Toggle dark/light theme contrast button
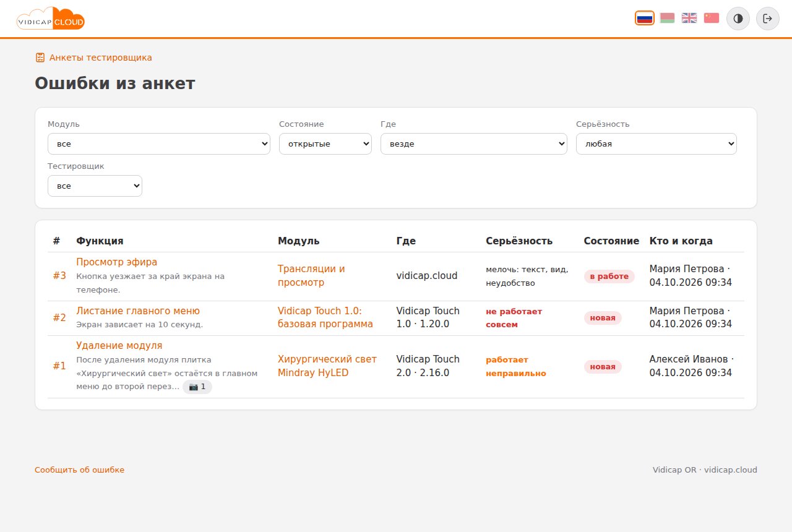This screenshot has width=792, height=532. (x=738, y=19)
